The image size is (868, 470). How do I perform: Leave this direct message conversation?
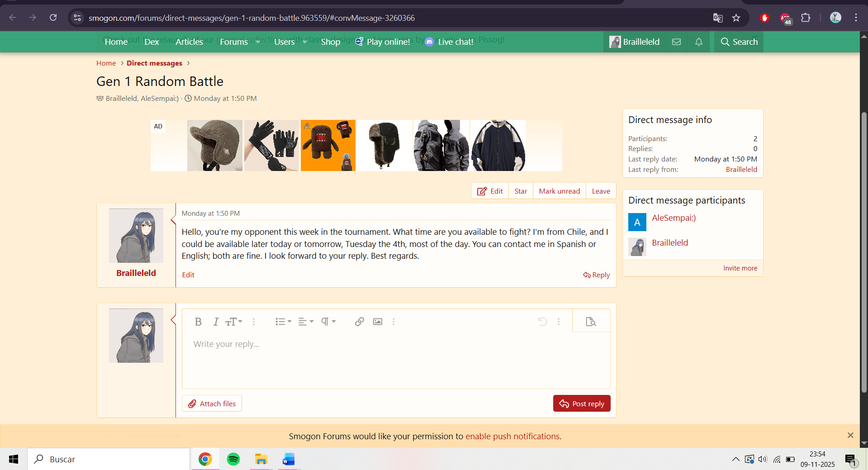coord(601,191)
